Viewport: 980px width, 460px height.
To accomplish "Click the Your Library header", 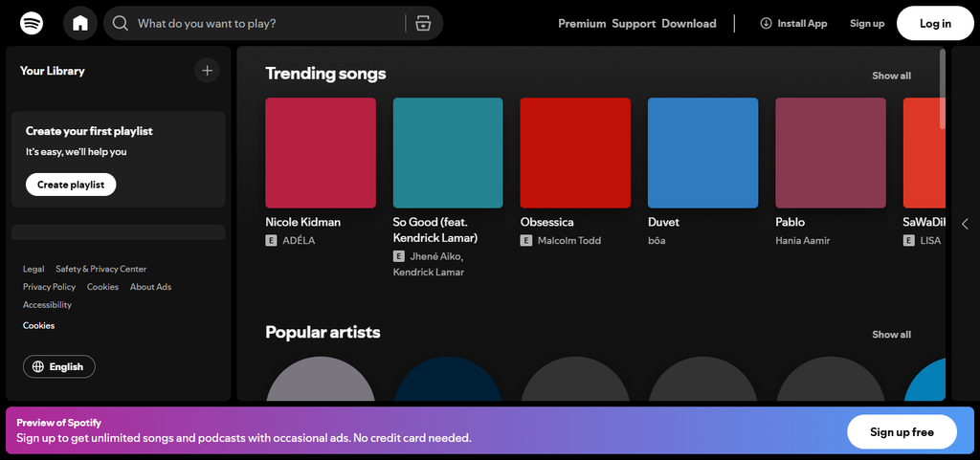I will pyautogui.click(x=52, y=71).
